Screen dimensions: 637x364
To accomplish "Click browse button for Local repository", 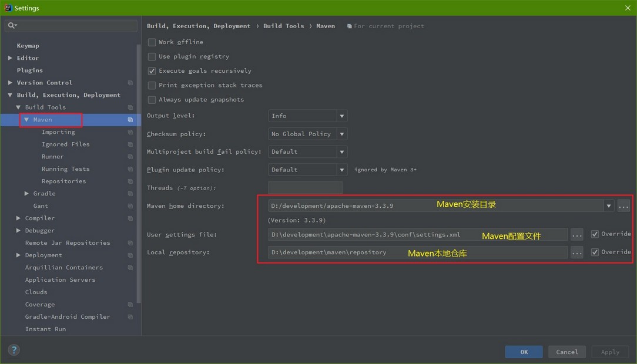I will pyautogui.click(x=577, y=252).
